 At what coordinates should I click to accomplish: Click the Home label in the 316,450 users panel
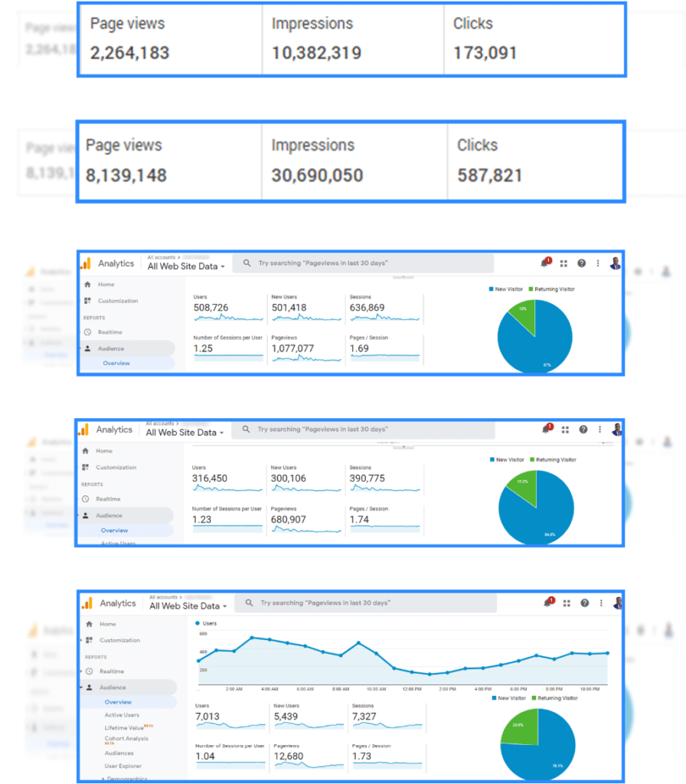click(104, 451)
